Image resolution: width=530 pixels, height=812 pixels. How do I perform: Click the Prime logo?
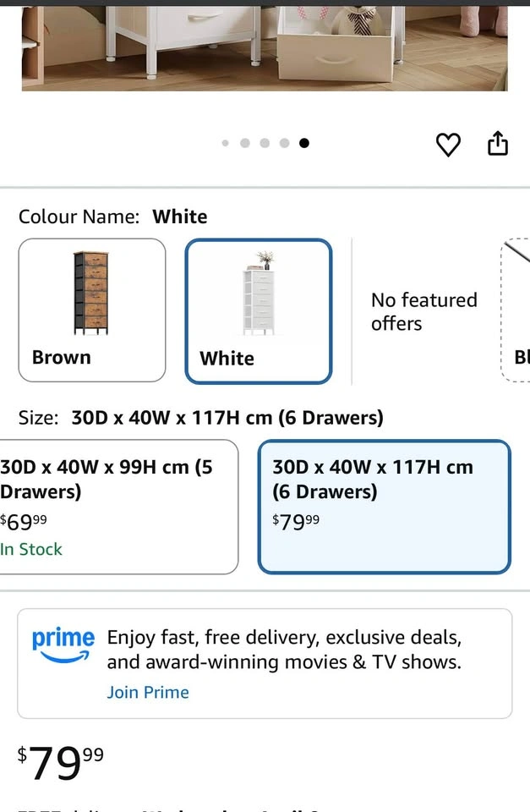click(x=63, y=645)
